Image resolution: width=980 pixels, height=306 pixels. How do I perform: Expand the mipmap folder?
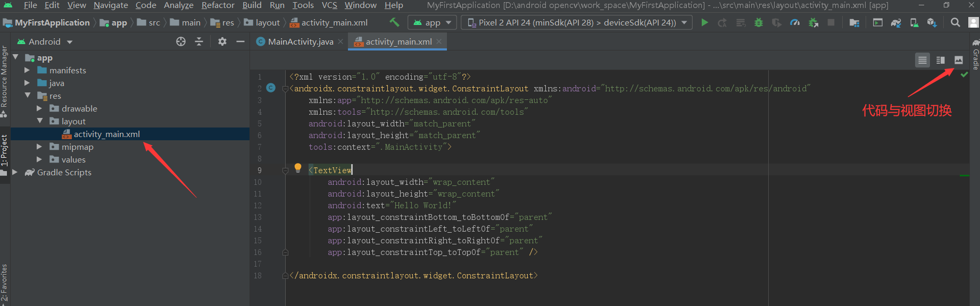coord(39,147)
